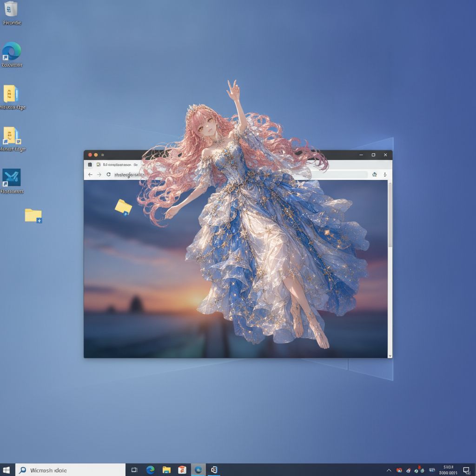Screen dimensions: 476x476
Task: Click the red button in browser title bar
Action: click(x=90, y=155)
